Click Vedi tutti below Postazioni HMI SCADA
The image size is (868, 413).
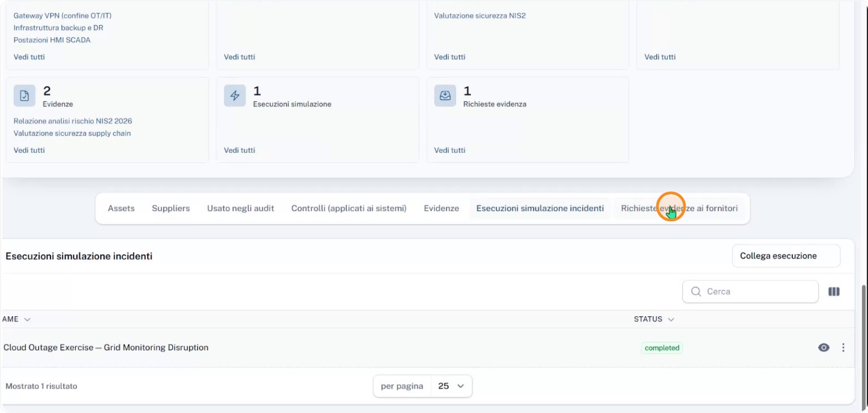pos(29,57)
